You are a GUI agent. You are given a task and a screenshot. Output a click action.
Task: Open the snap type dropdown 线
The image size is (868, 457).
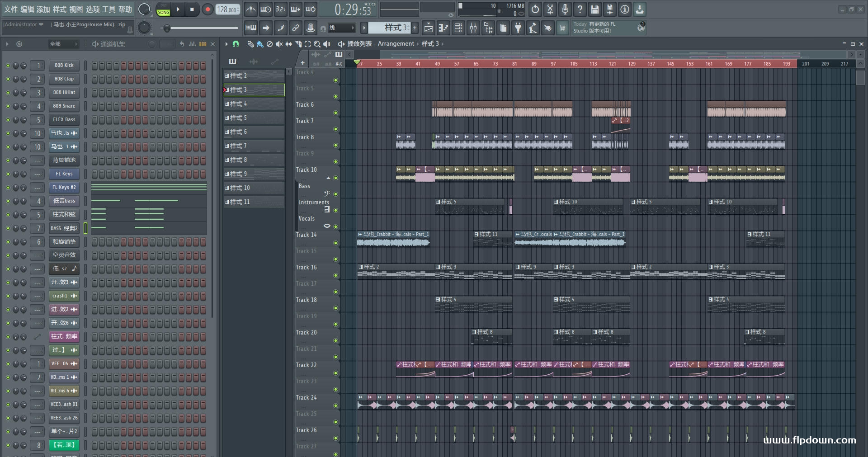(x=341, y=28)
